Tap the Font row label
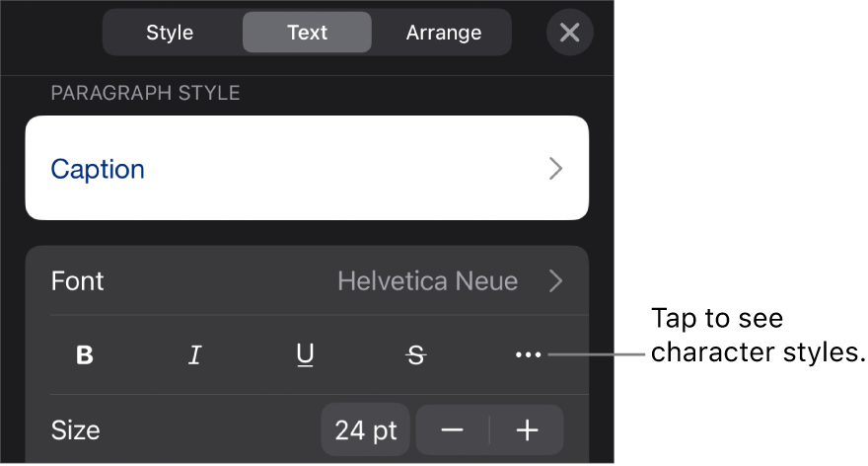The height and width of the screenshot is (466, 868). 78,281
